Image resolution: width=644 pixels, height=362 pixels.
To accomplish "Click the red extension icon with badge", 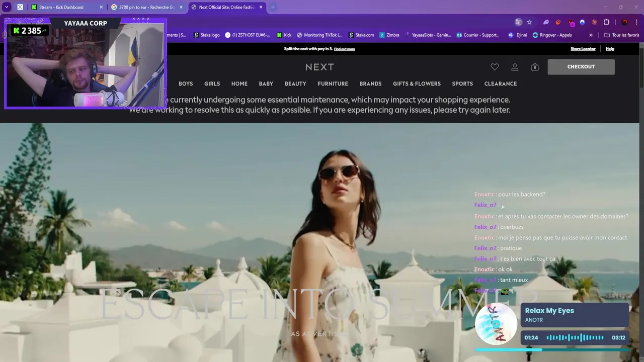I will coord(571,23).
